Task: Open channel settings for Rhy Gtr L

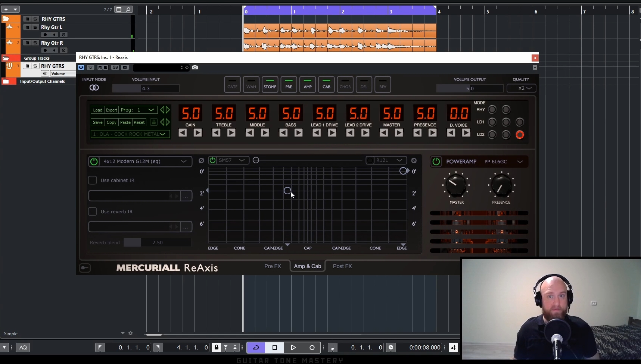Action: pyautogui.click(x=63, y=35)
